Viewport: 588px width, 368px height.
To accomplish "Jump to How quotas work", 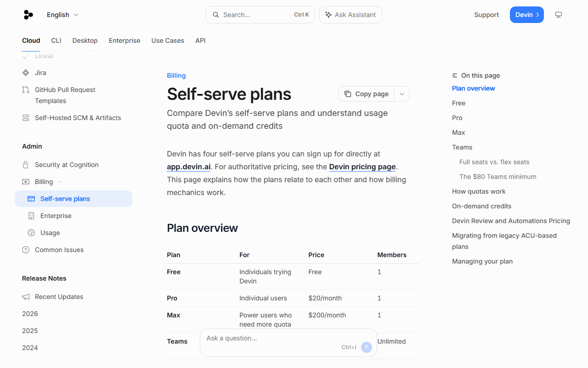I will pos(479,191).
